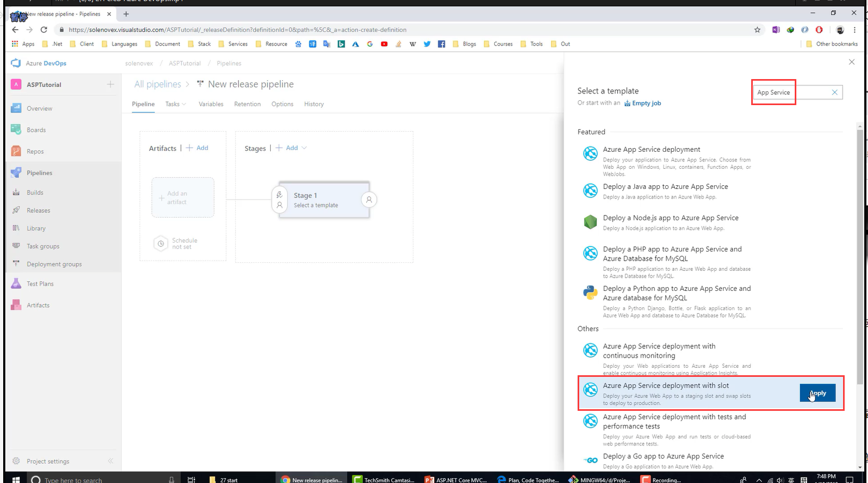The height and width of the screenshot is (483, 868).
Task: Switch to the Retention tab
Action: tap(247, 104)
